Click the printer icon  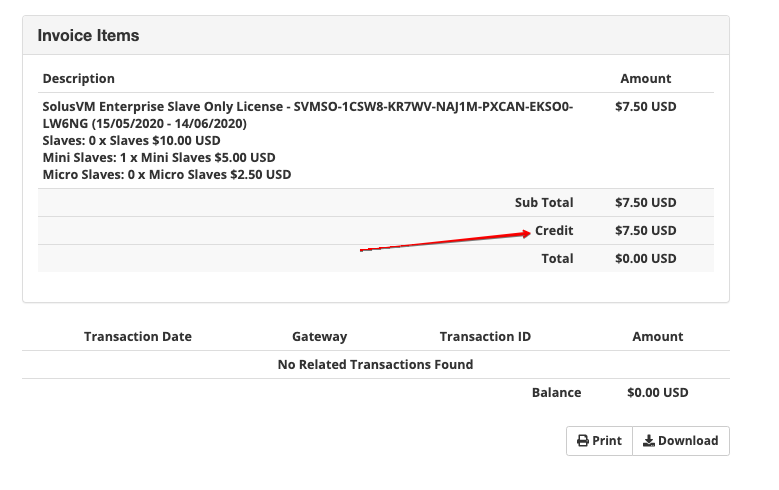tap(583, 441)
